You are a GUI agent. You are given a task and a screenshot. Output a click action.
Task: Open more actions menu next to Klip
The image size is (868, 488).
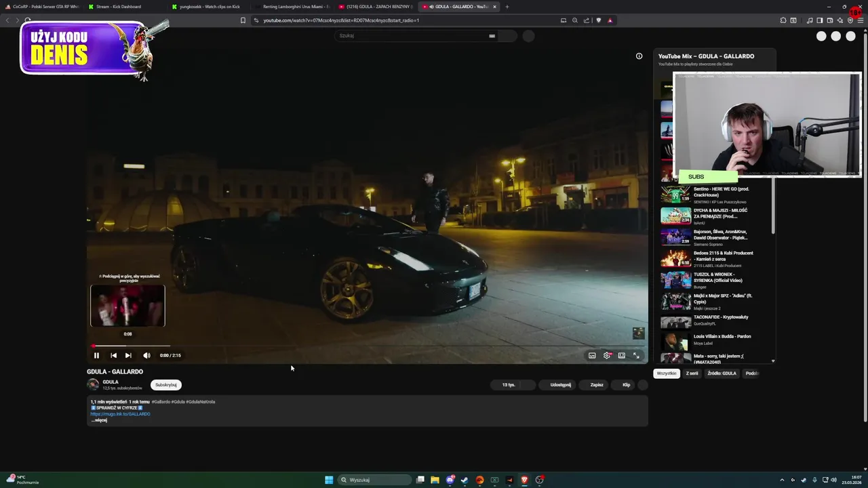pyautogui.click(x=643, y=385)
